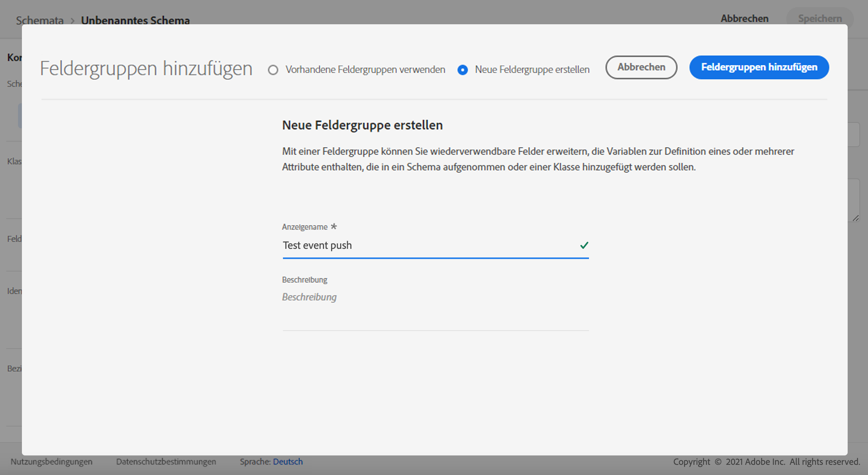Screen dimensions: 868x475
Task: Click the breadcrumb chevron separator
Action: [x=72, y=21]
